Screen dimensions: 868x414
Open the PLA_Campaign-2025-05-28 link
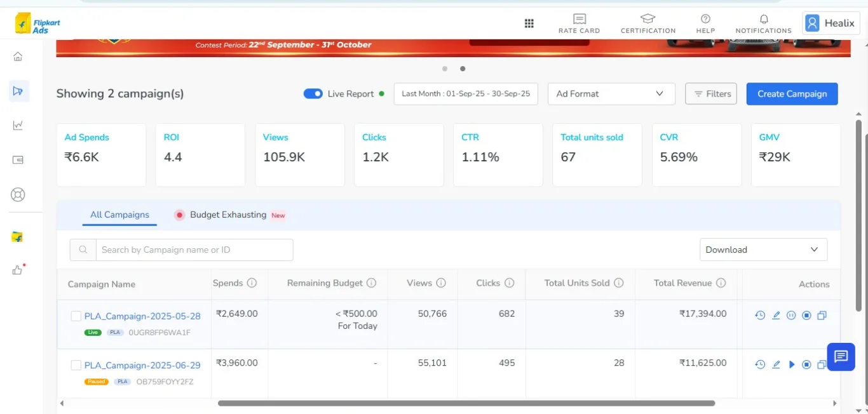click(x=142, y=316)
